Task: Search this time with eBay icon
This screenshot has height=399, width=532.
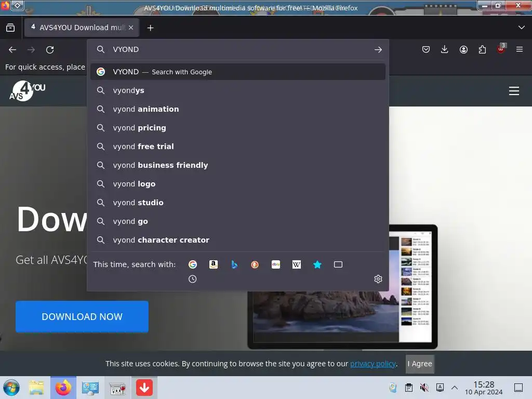Action: (x=276, y=264)
